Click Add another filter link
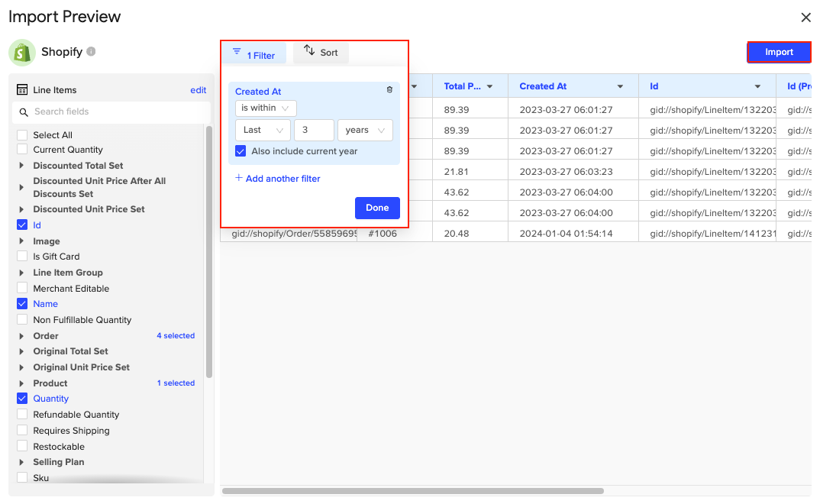The height and width of the screenshot is (504, 820). click(x=278, y=179)
